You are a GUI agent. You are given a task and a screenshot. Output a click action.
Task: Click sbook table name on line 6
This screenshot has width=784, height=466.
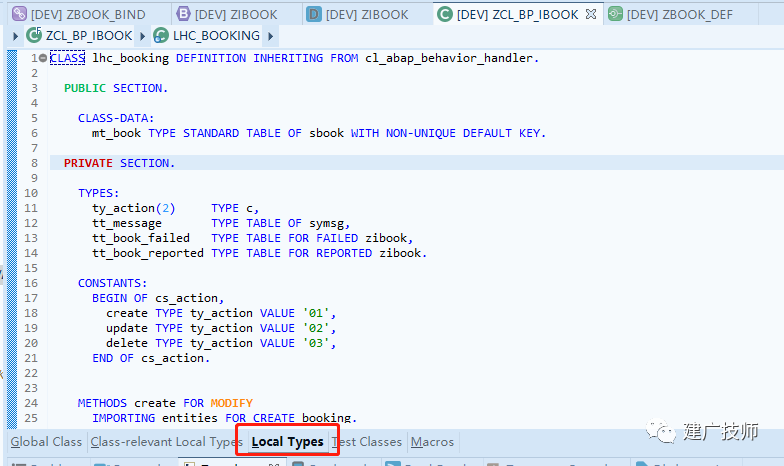[326, 133]
